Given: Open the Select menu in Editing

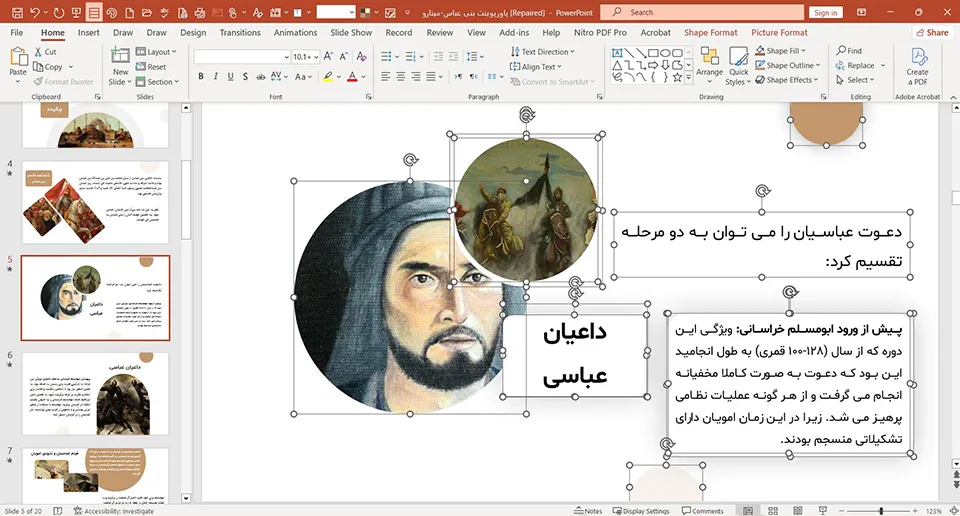Looking at the screenshot, I should (x=855, y=80).
